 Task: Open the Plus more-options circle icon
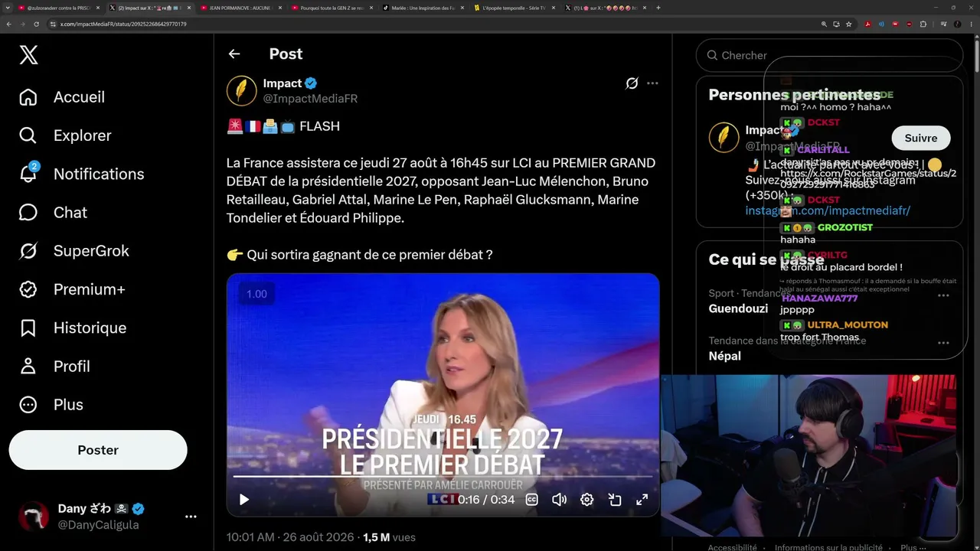click(28, 405)
